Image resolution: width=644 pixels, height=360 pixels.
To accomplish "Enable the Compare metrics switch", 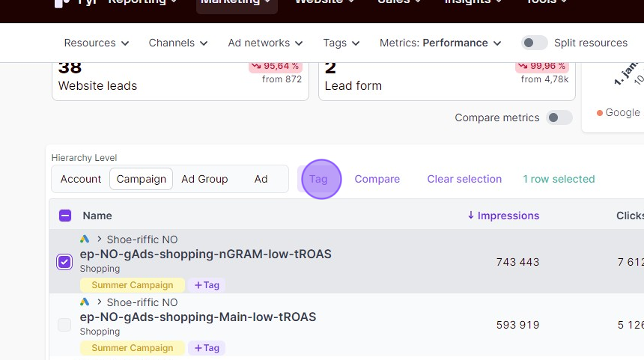I will [559, 118].
